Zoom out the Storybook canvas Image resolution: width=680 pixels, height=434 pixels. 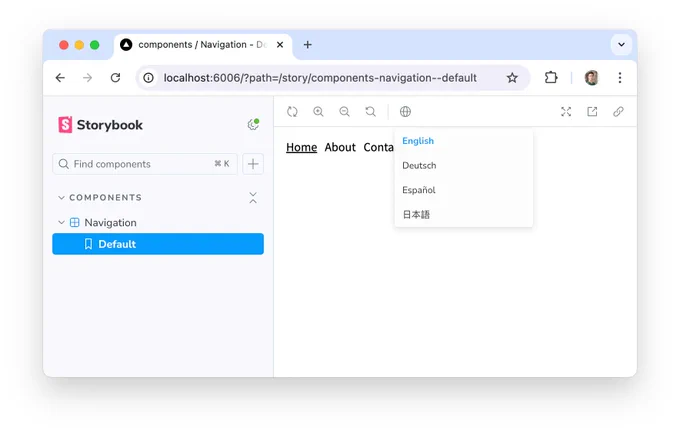pyautogui.click(x=344, y=112)
